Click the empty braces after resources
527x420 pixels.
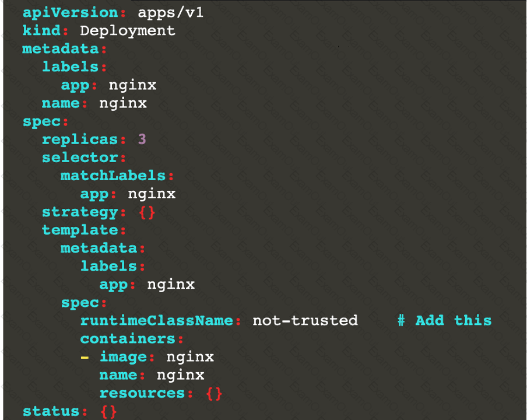click(x=214, y=393)
